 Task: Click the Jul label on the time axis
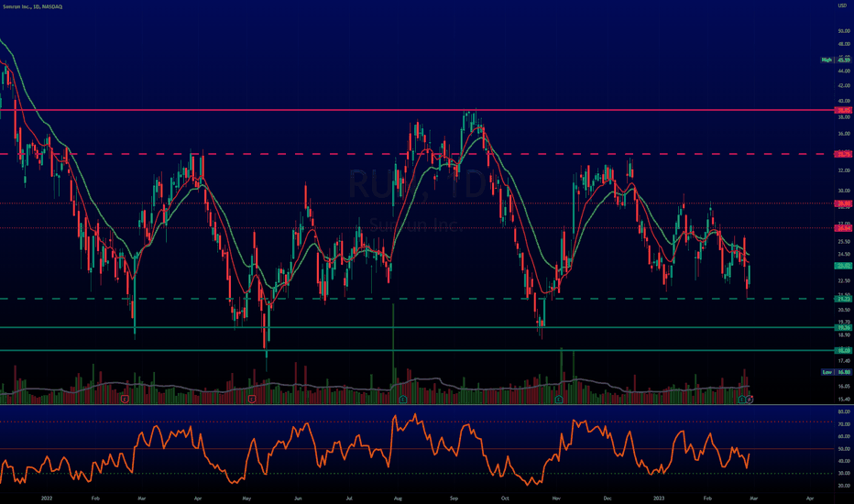click(x=349, y=498)
